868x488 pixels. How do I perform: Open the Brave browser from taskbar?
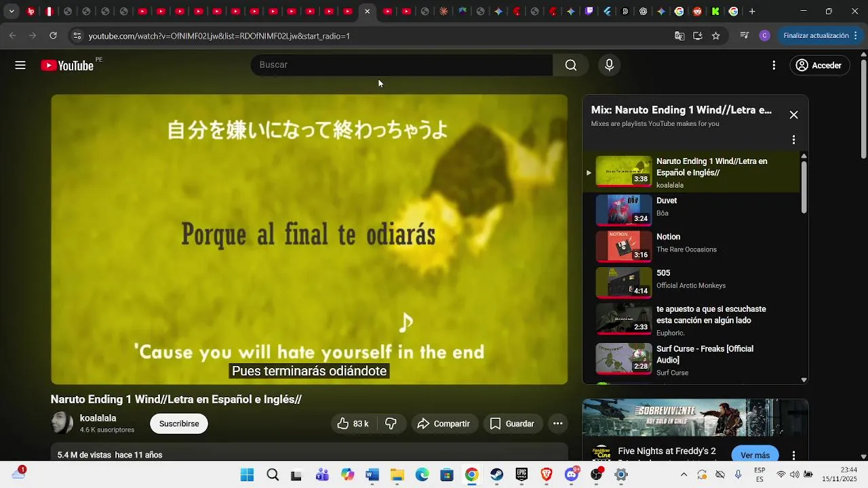tap(547, 475)
